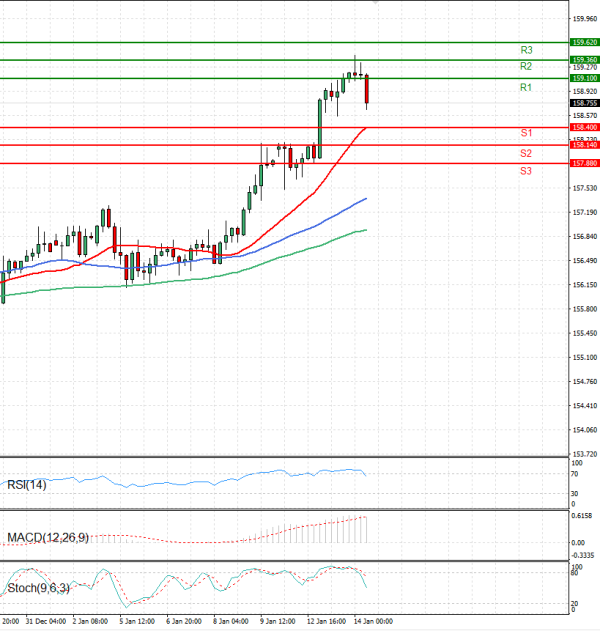Click the R3 resistance level label
Viewport: 600px width, 631px height.
tap(526, 49)
